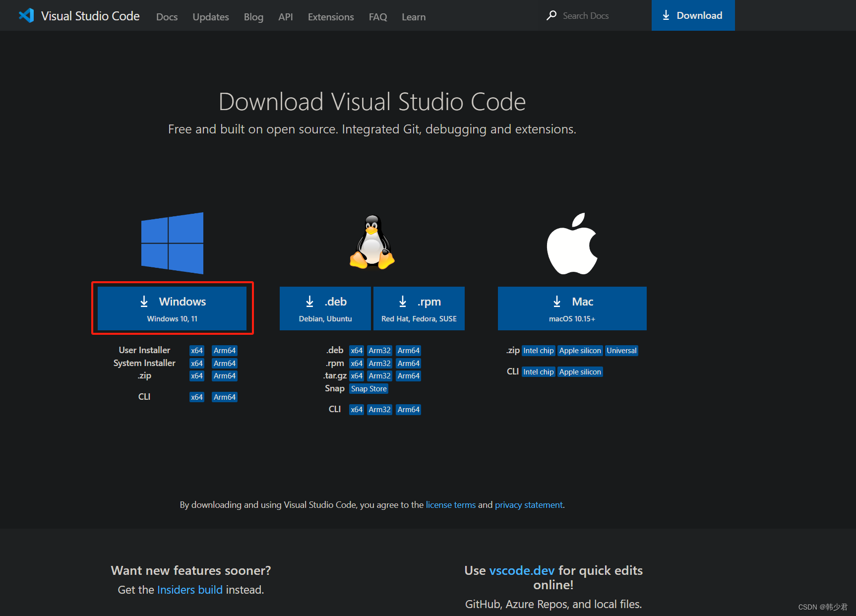Select Mac CLI Intel chip download
Viewport: 856px width, 616px height.
[x=539, y=372]
